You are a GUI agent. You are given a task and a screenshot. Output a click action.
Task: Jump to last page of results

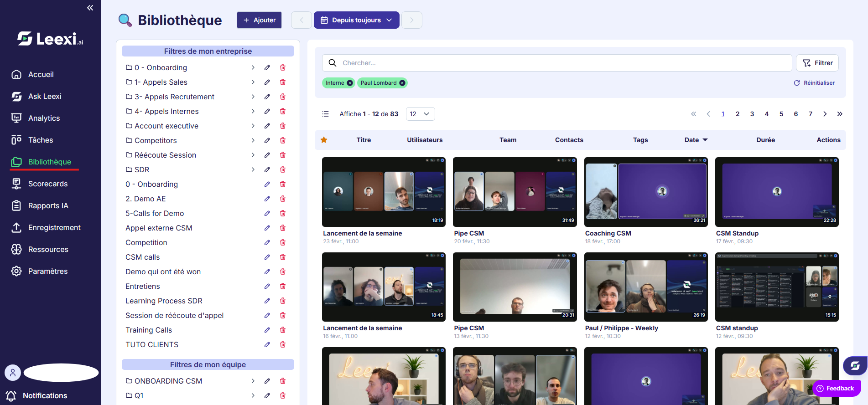pyautogui.click(x=840, y=114)
